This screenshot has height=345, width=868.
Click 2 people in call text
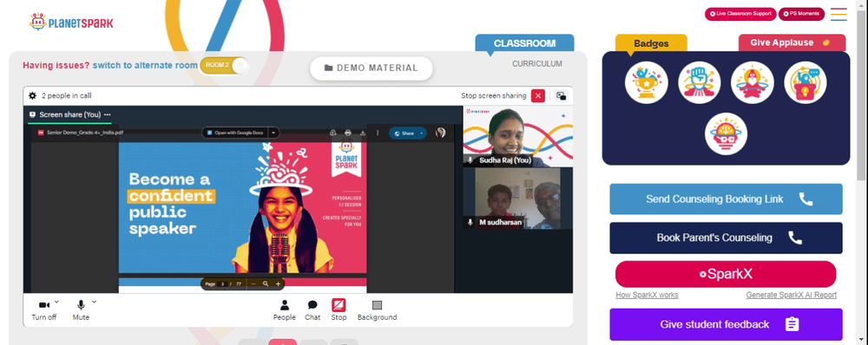pyautogui.click(x=67, y=95)
